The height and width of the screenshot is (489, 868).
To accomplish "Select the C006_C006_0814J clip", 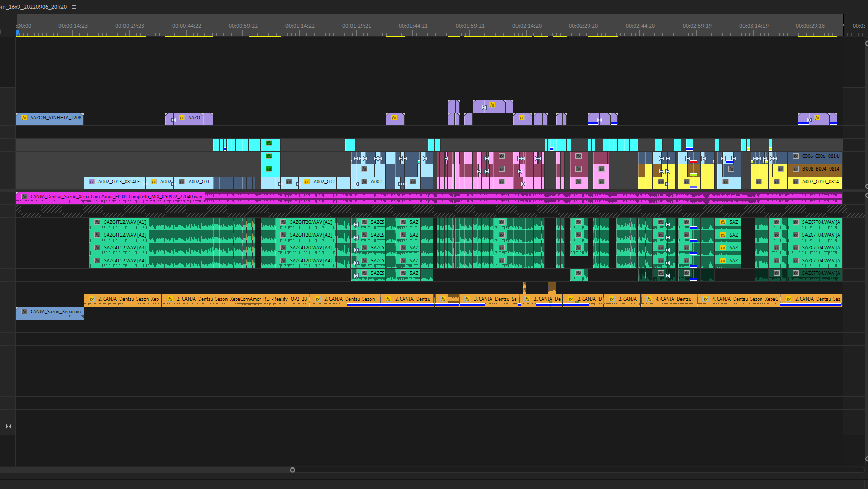I will (x=815, y=157).
